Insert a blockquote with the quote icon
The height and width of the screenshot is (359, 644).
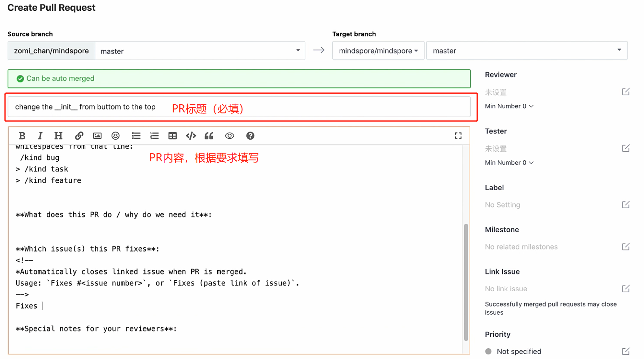tap(209, 136)
